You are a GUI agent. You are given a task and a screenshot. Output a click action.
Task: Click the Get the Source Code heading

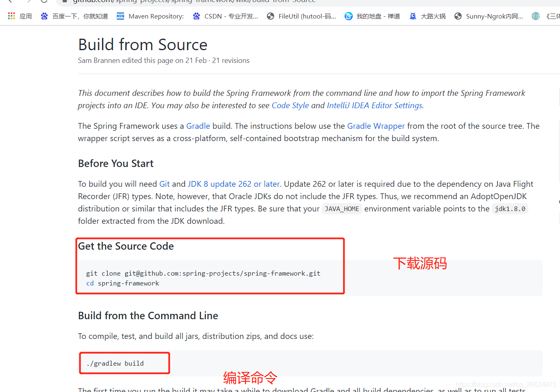[126, 246]
